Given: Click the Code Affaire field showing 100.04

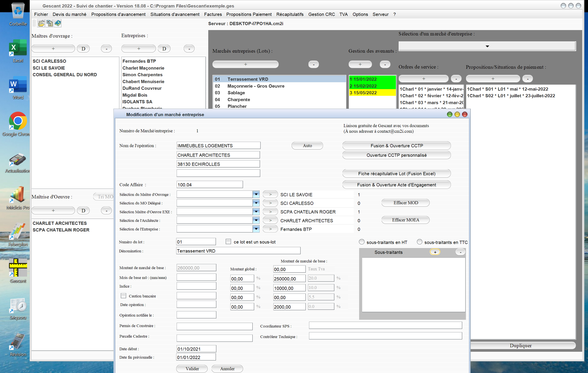Looking at the screenshot, I should click(210, 185).
